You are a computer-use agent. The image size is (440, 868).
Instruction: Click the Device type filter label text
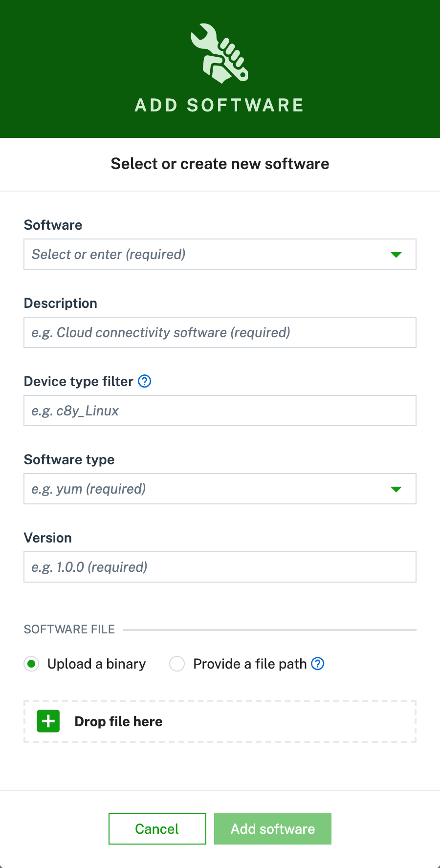(x=79, y=381)
